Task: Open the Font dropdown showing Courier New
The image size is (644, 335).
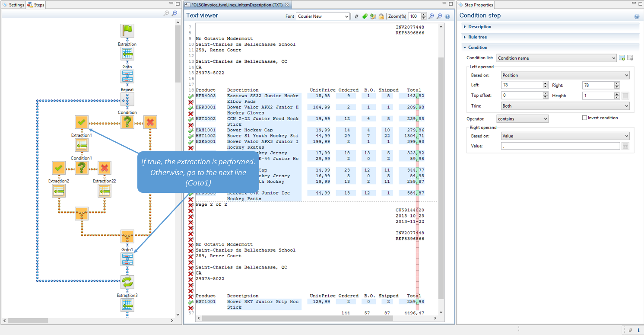Action: click(x=323, y=16)
